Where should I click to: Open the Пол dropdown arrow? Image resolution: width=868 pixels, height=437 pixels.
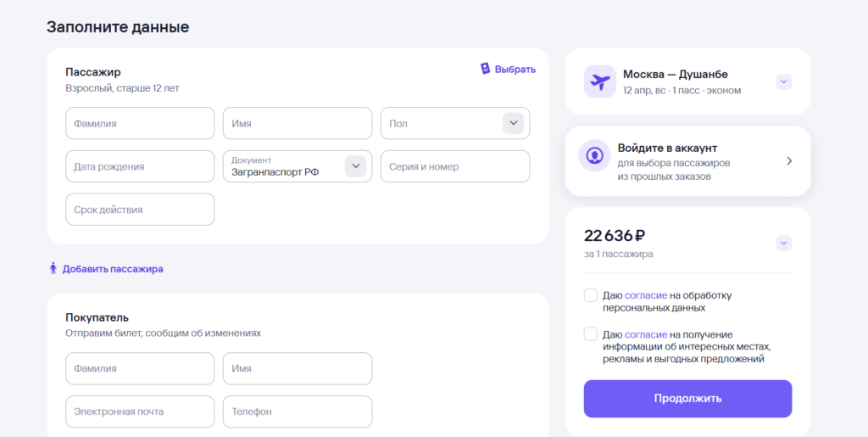[513, 123]
